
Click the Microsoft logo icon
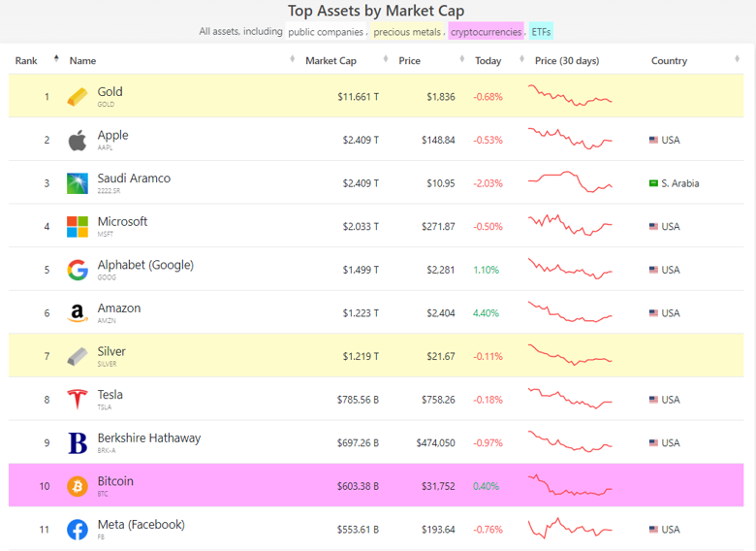[x=78, y=227]
